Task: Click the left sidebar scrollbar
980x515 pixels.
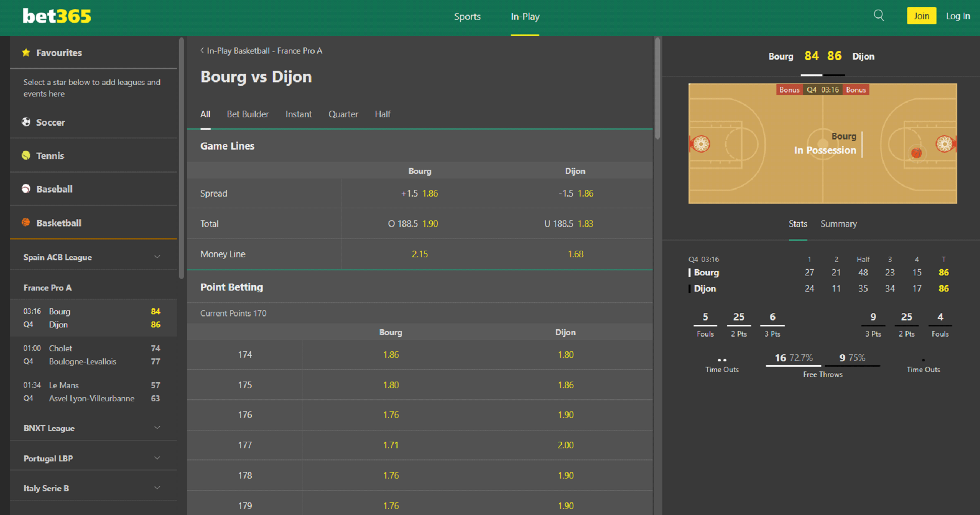Action: click(181, 158)
